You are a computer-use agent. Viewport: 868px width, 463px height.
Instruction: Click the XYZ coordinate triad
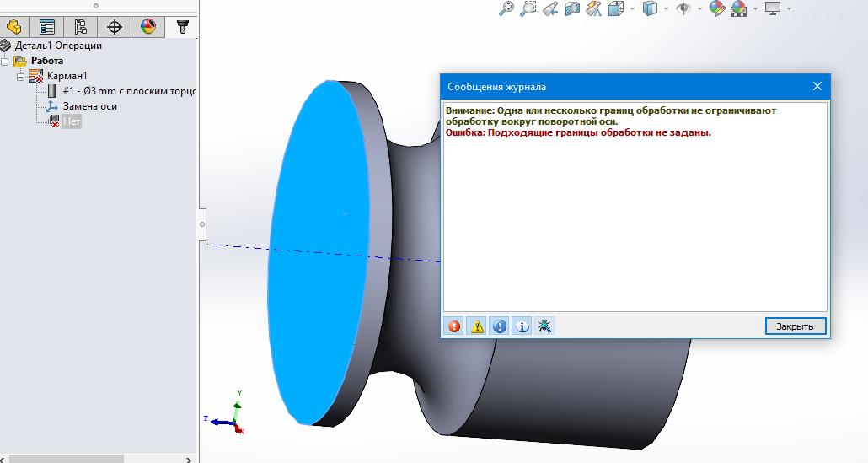224,414
